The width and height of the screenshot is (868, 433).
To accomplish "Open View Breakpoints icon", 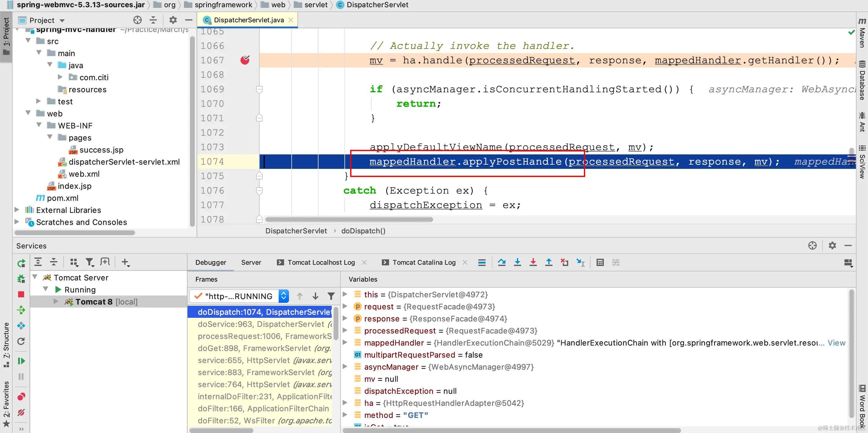I will (21, 397).
